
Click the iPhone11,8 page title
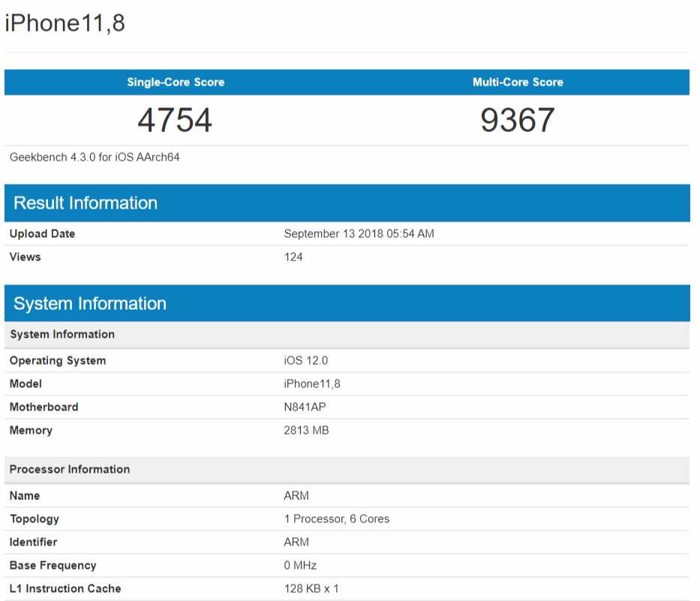pos(65,23)
